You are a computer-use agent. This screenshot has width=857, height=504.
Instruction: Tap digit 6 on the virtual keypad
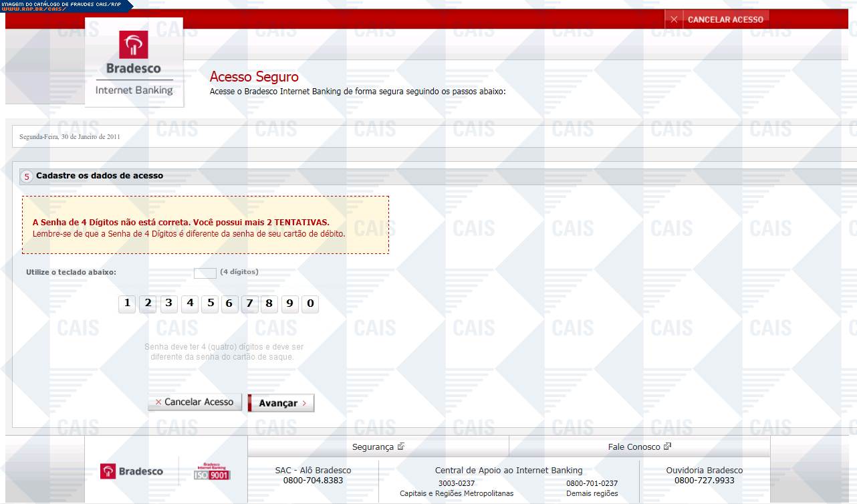point(229,304)
